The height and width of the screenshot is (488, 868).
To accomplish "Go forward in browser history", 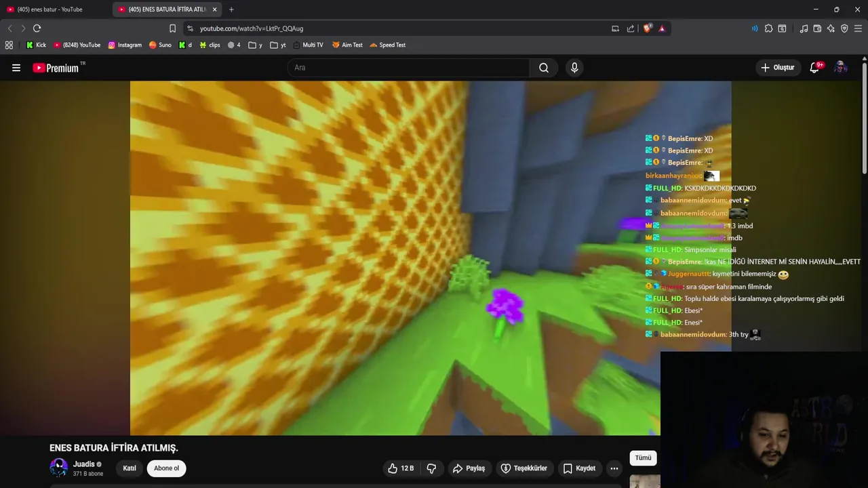I will coord(23,28).
